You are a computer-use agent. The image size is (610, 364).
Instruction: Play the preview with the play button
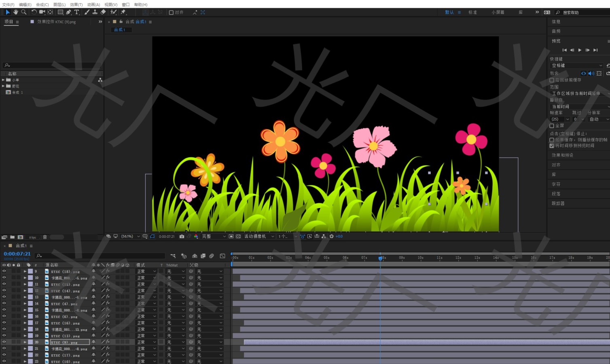580,50
